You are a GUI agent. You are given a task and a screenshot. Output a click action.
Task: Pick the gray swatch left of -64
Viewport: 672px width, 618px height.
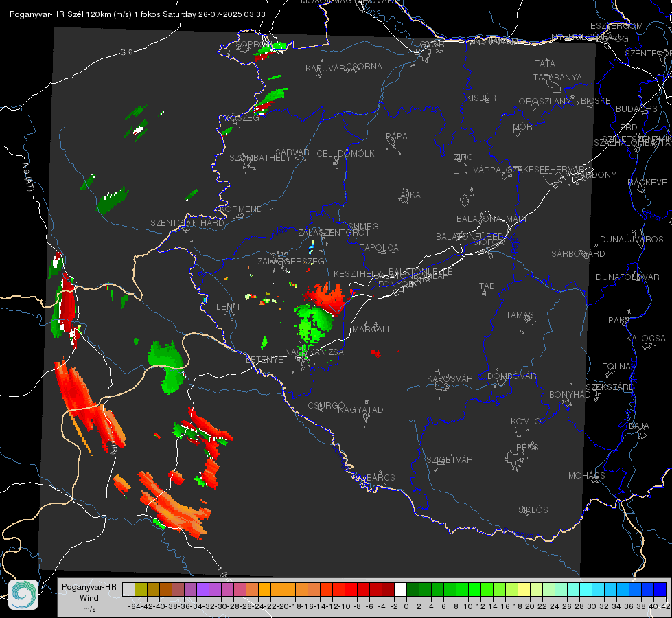coord(128,589)
